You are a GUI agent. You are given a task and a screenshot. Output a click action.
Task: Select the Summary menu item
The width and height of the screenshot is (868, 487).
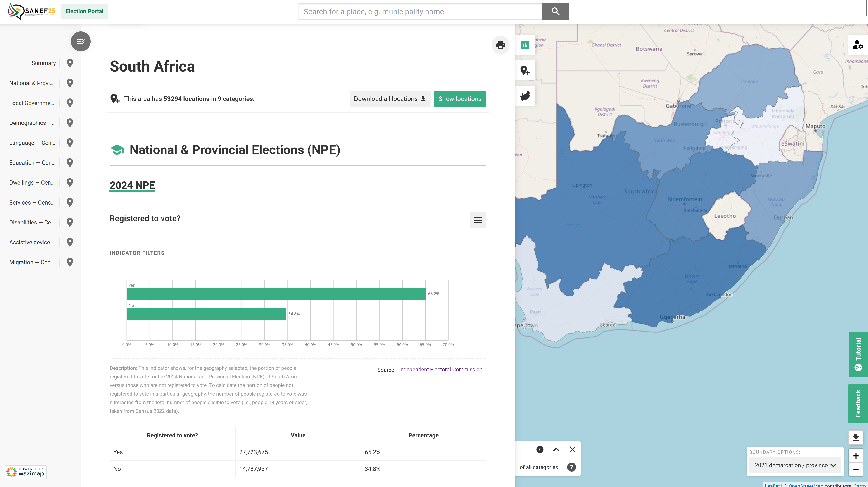click(x=43, y=63)
